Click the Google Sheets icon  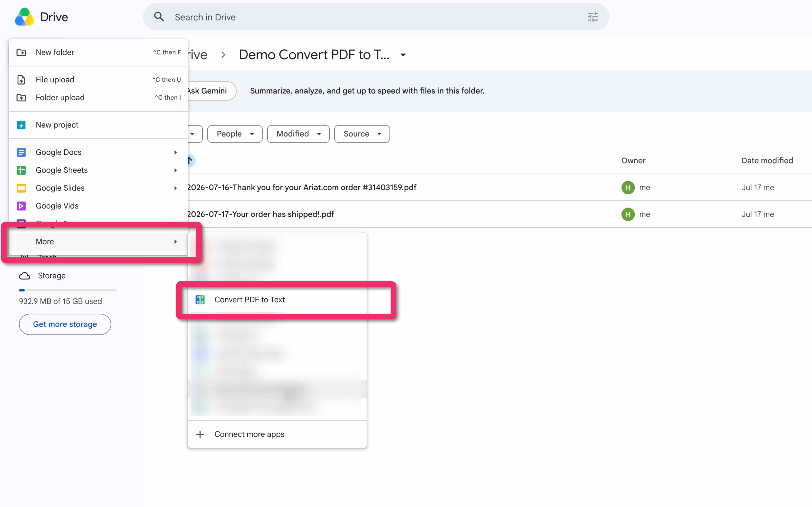(x=21, y=170)
